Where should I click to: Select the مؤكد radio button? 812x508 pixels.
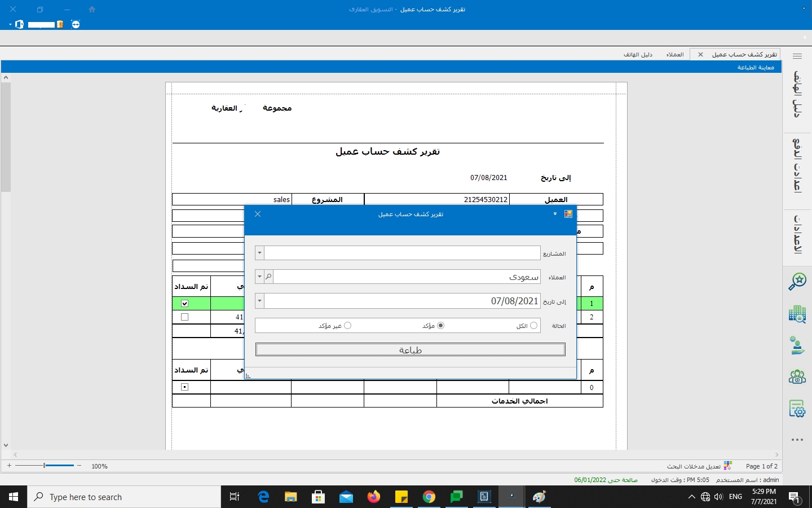click(441, 326)
